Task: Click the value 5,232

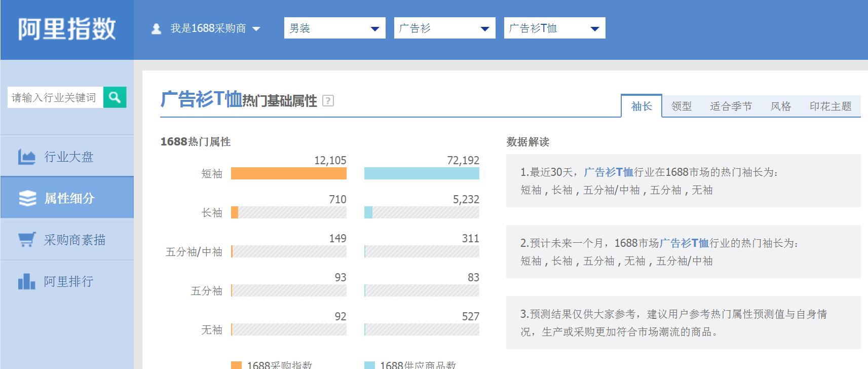Action: point(466,199)
